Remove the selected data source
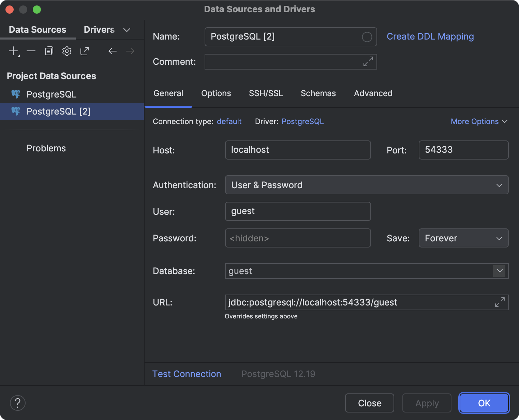The width and height of the screenshot is (519, 420). tap(31, 51)
